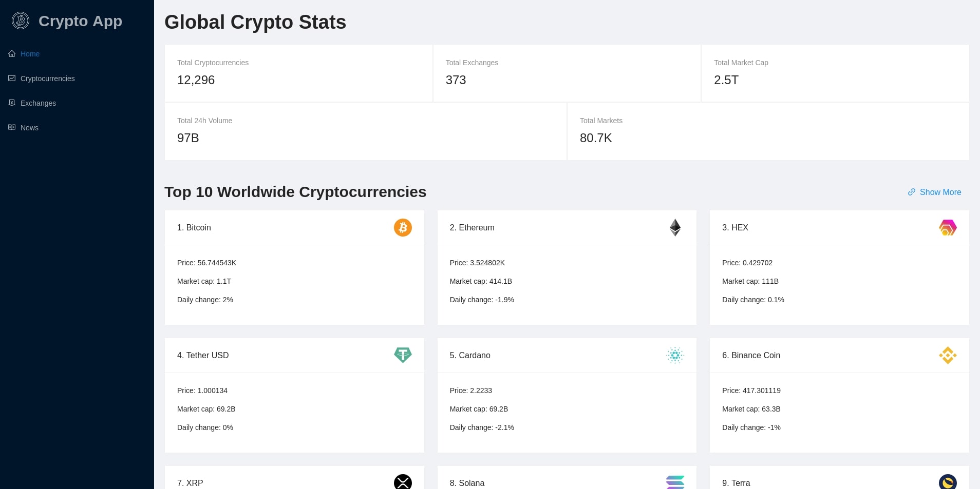Open the Show More link
The width and height of the screenshot is (980, 489).
point(941,192)
